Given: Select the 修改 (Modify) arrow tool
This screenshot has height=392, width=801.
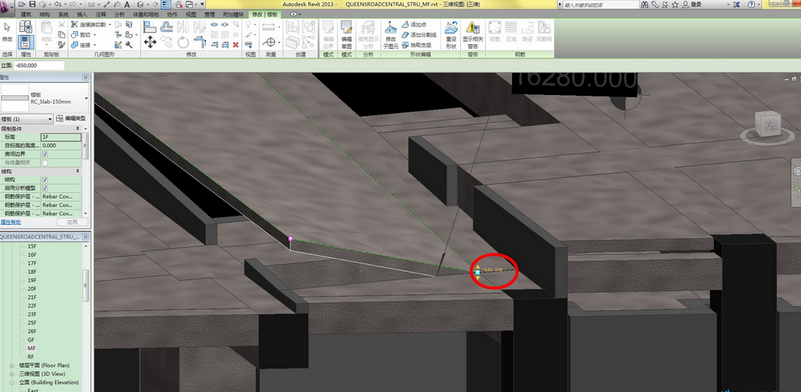Looking at the screenshot, I should (x=7, y=32).
